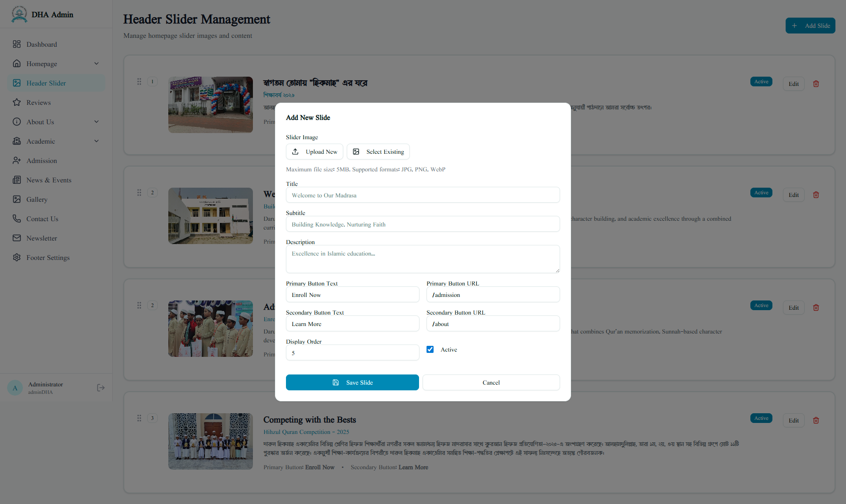The width and height of the screenshot is (846, 504).
Task: Click the Upload New button
Action: pos(315,152)
